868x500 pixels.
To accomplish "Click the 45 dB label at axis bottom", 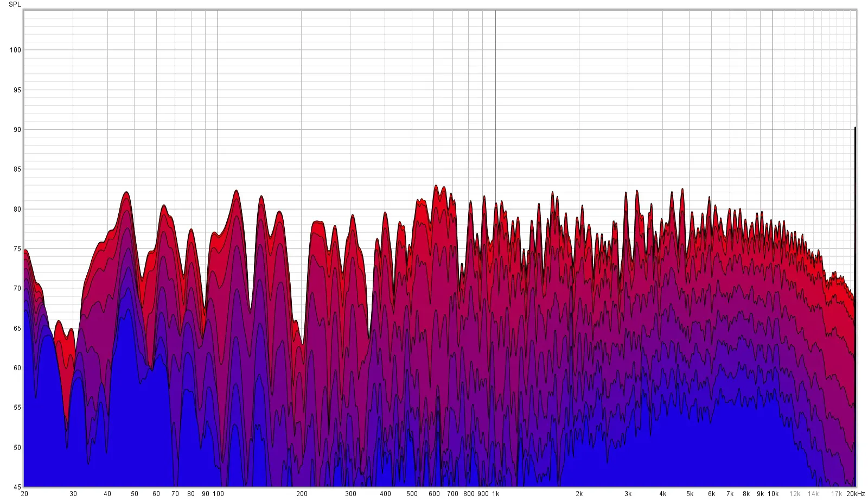I will coord(17,487).
